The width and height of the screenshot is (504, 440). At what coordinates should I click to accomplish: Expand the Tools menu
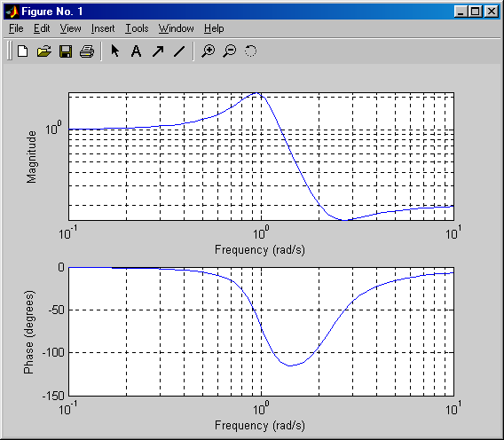point(137,28)
